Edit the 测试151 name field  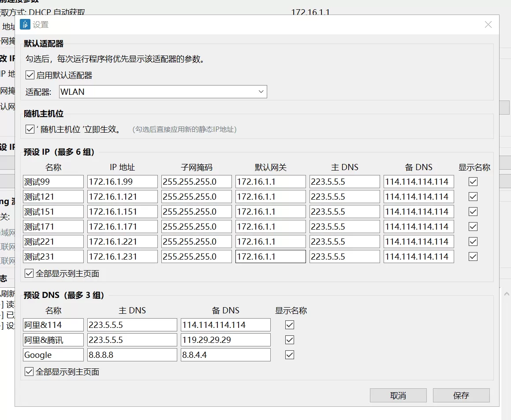pyautogui.click(x=53, y=212)
